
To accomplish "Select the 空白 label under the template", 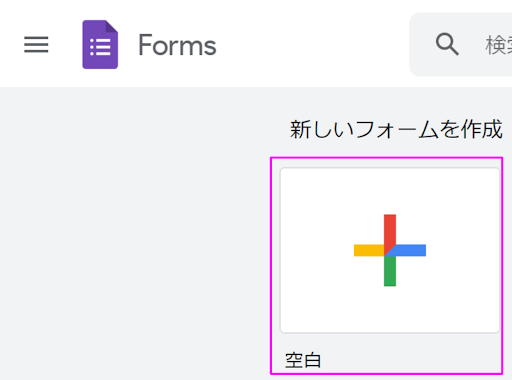I will tap(303, 360).
